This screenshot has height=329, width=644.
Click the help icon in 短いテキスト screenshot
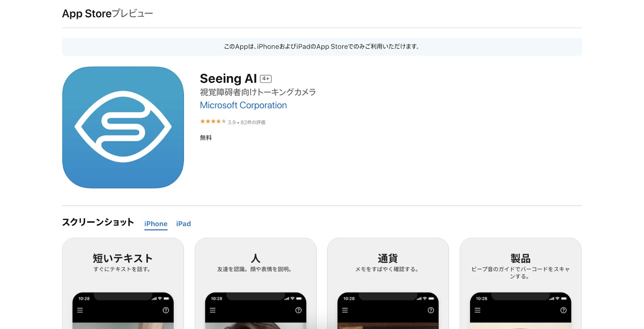coord(166,310)
